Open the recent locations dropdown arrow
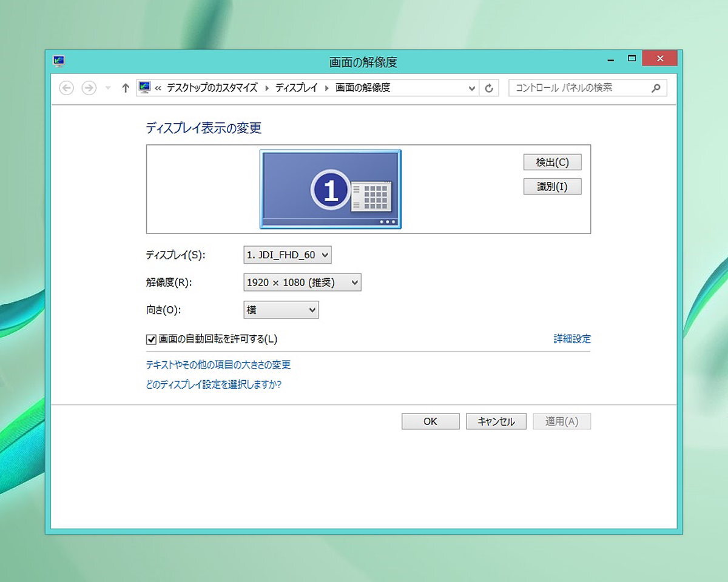 [108, 88]
